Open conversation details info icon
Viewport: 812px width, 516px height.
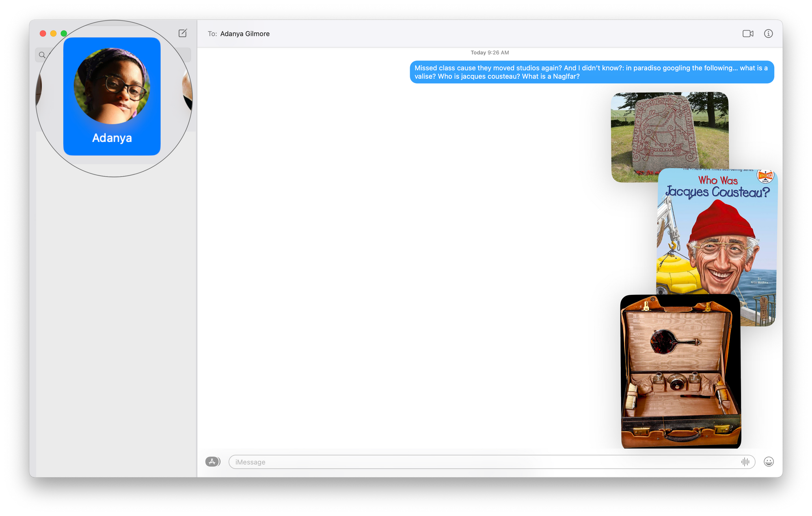point(768,34)
